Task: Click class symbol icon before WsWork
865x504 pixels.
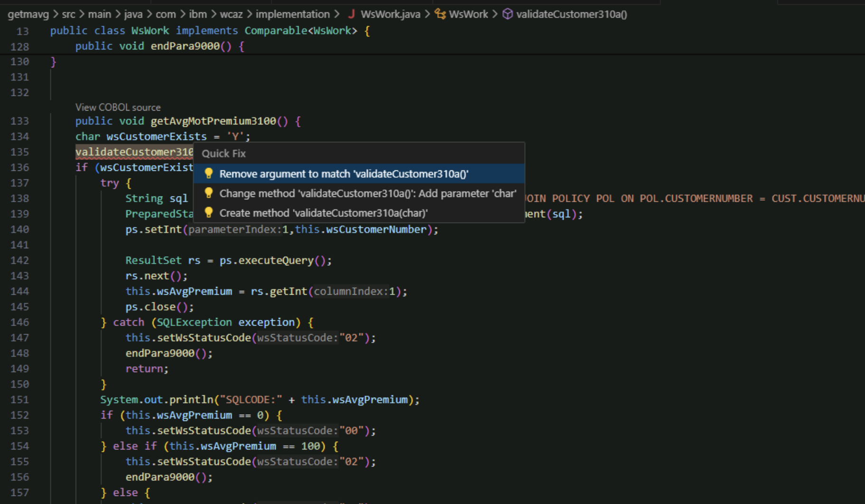Action: coord(441,14)
